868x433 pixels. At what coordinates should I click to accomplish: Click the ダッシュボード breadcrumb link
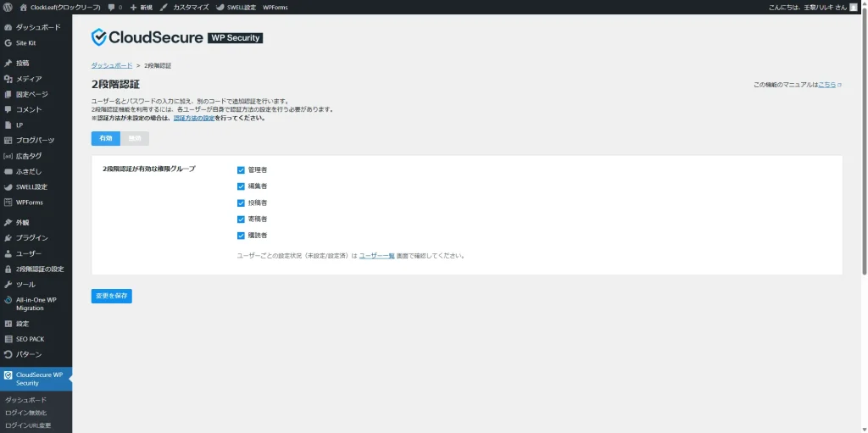point(111,65)
